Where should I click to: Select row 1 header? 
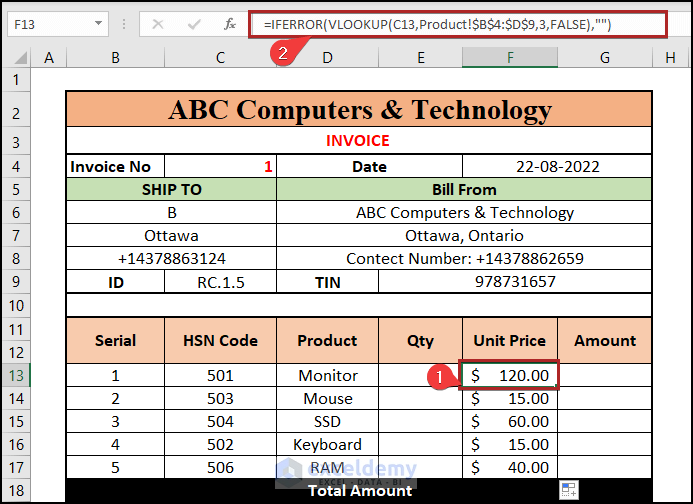tap(16, 80)
